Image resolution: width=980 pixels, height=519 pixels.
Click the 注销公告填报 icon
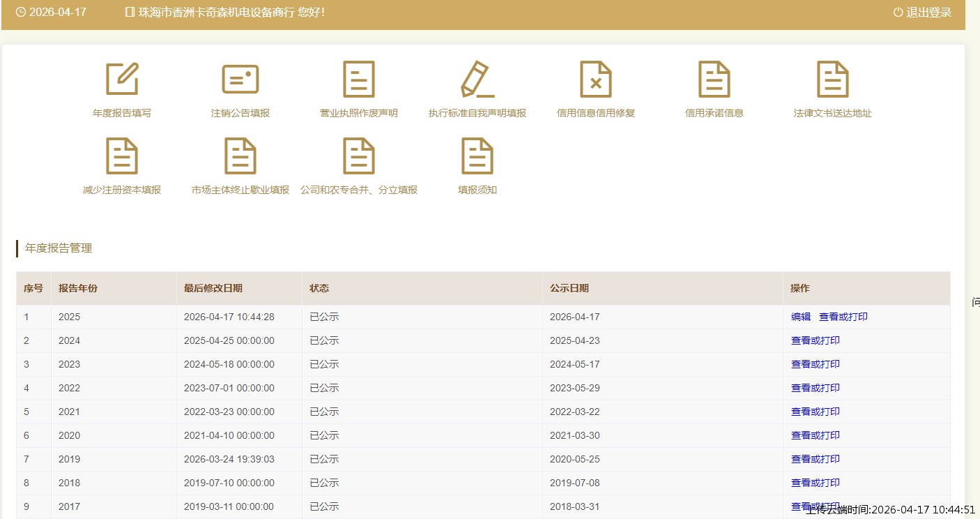(x=240, y=80)
